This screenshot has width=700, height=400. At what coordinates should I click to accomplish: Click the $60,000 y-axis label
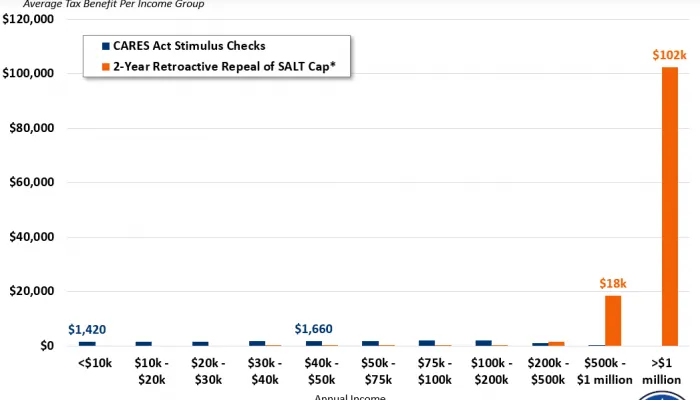31,183
